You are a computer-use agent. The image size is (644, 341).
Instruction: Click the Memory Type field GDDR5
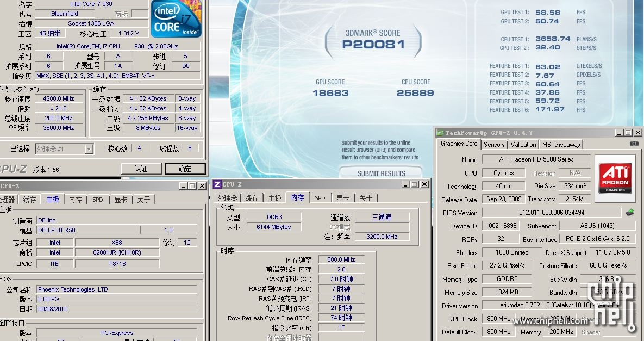[507, 278]
